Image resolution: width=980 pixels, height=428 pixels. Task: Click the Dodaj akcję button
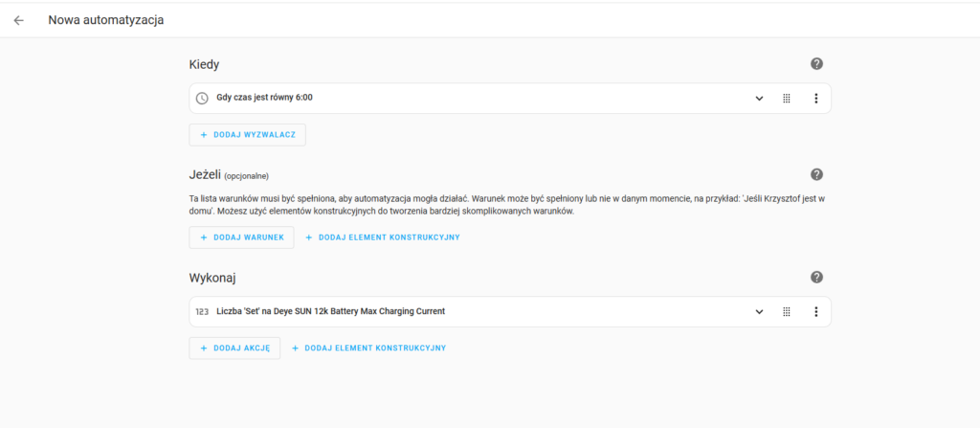234,348
